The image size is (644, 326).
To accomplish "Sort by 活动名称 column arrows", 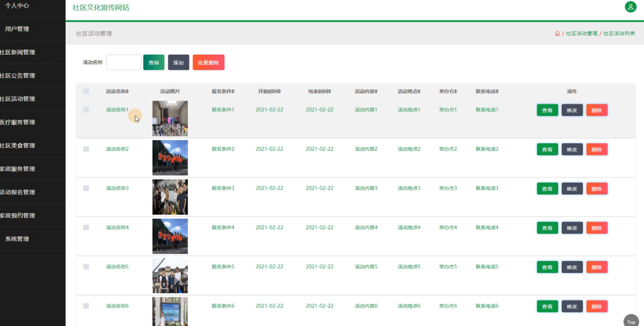I will click(127, 91).
